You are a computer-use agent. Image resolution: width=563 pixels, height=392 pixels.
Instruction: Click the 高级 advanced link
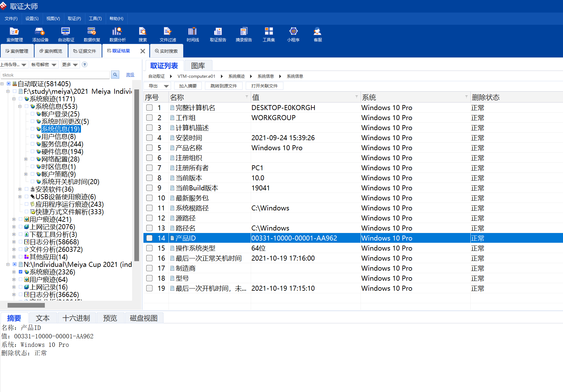point(130,75)
